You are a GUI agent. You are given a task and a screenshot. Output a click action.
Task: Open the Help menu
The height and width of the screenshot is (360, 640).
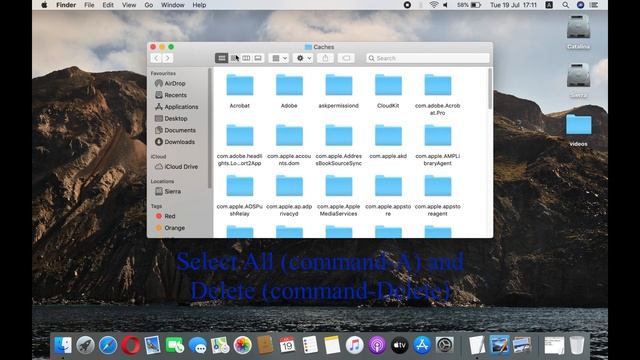[199, 5]
